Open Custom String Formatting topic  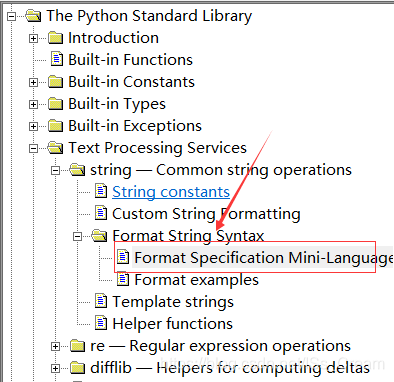[206, 214]
